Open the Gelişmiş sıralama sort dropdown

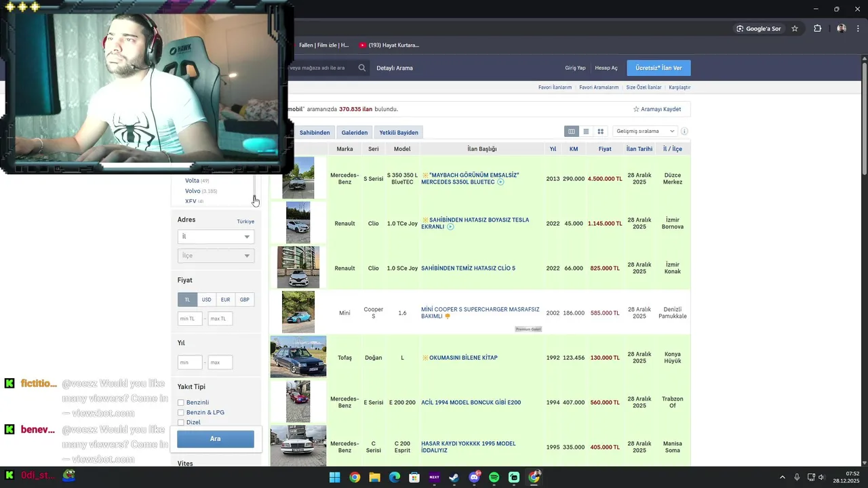click(645, 131)
